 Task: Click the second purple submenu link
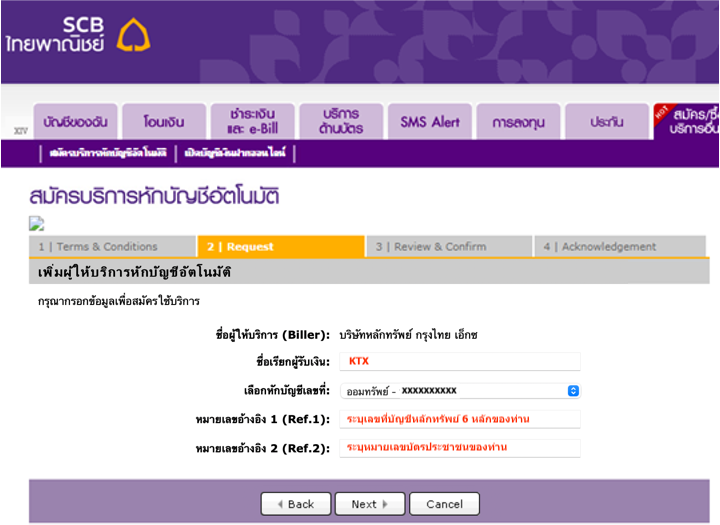(235, 153)
